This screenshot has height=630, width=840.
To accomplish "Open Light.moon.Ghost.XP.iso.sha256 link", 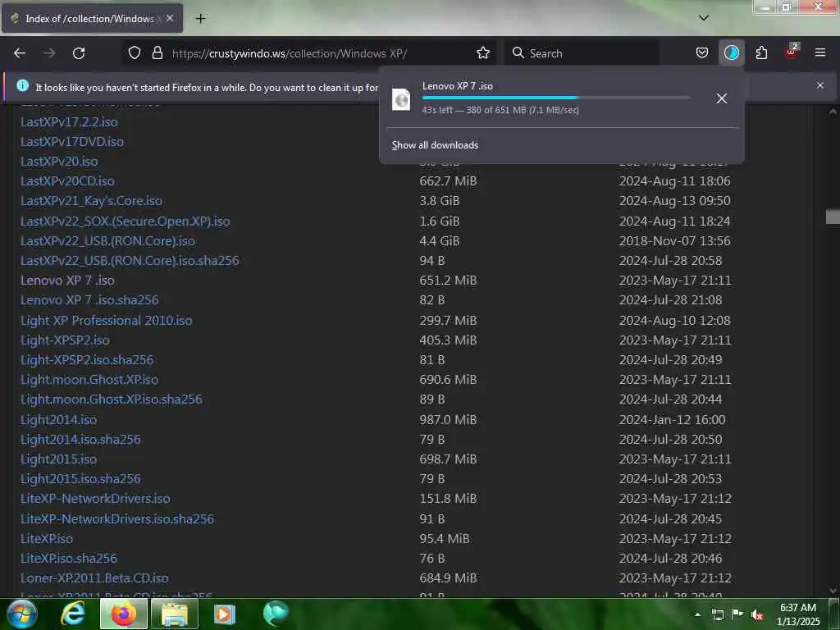I will click(x=112, y=399).
